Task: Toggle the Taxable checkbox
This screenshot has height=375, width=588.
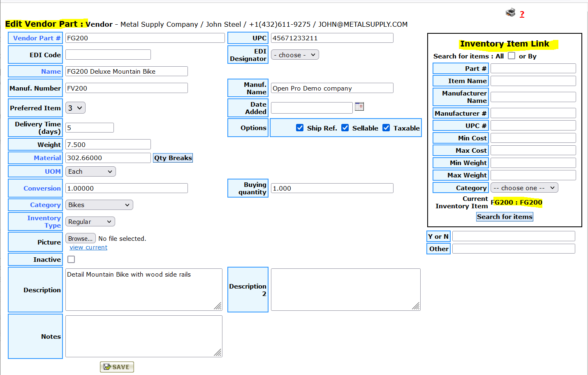Action: 386,128
